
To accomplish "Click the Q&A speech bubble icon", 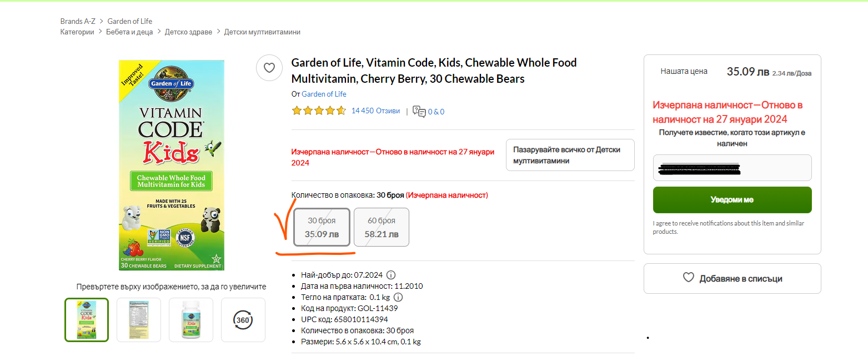I will (419, 111).
